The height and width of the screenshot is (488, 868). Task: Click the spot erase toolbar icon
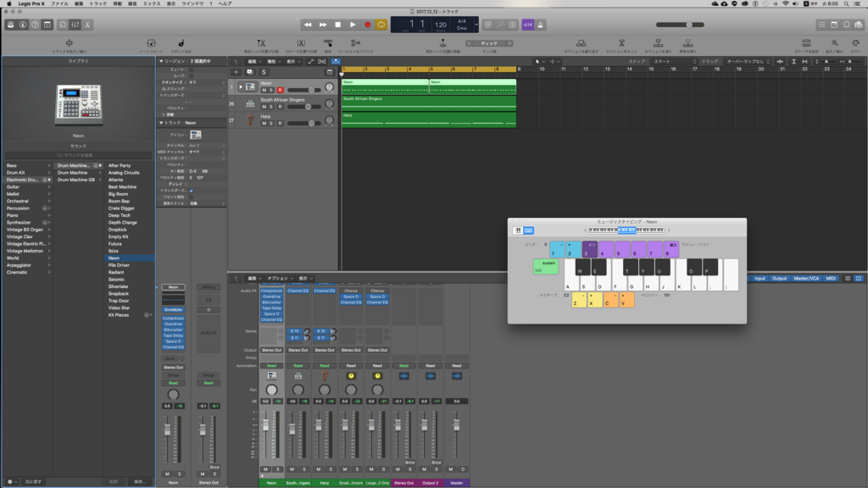pos(181,43)
